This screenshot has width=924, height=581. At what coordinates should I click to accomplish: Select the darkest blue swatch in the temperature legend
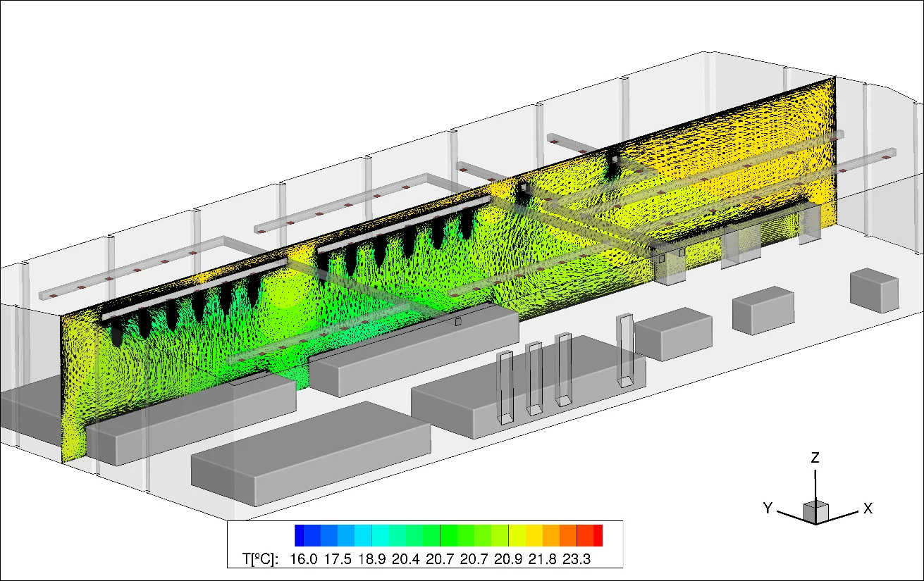300,536
